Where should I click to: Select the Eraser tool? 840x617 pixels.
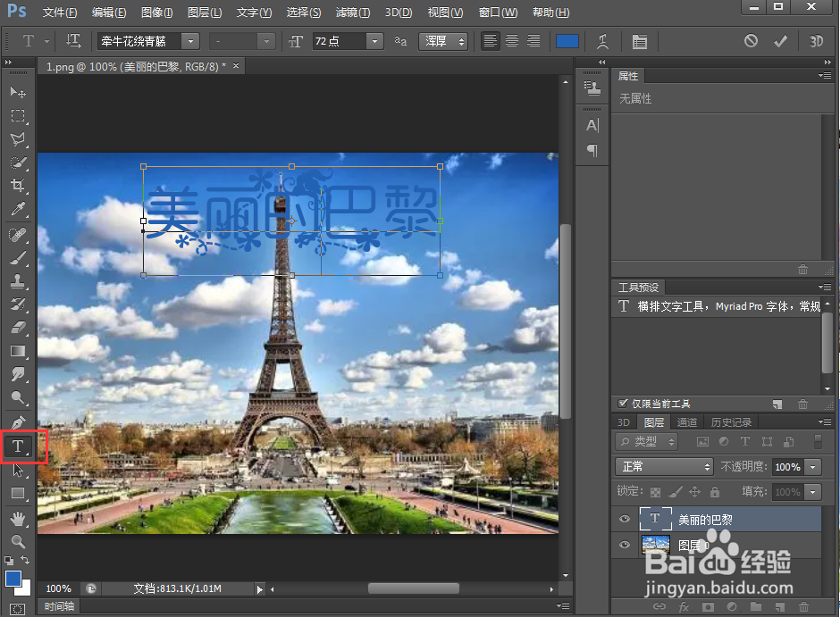18,328
